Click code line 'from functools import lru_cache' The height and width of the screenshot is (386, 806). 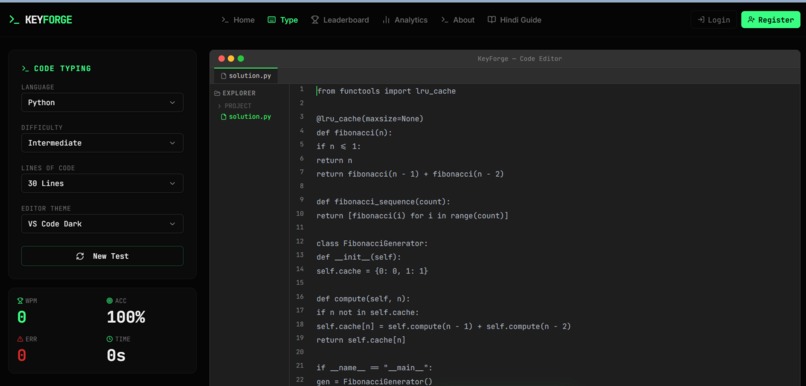click(x=386, y=91)
